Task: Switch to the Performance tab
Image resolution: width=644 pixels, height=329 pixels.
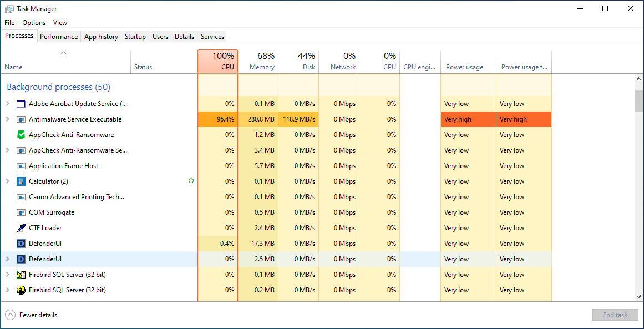Action: pyautogui.click(x=59, y=37)
